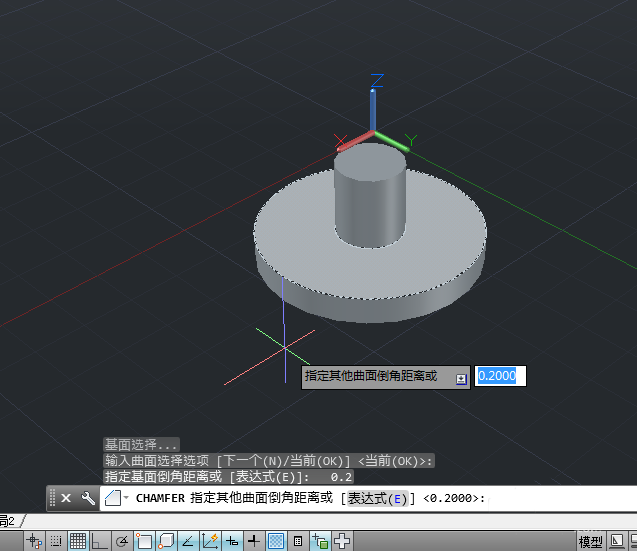This screenshot has height=551, width=637.
Task: Click the 0.2000 dynamic input field
Action: [500, 376]
